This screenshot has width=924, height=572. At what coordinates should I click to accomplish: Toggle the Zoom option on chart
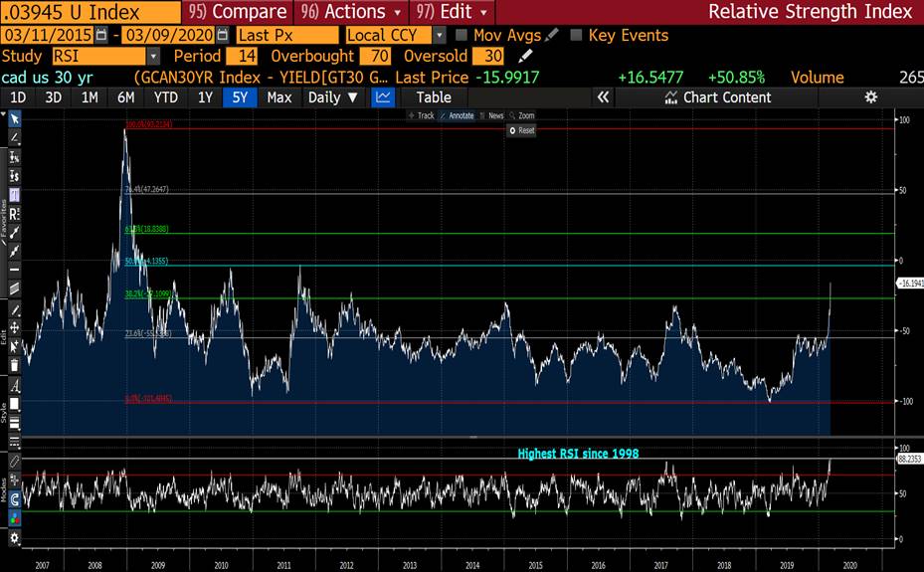522,116
